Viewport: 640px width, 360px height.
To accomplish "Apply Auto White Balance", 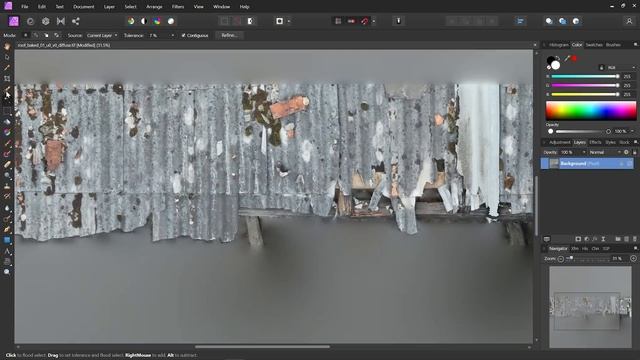I will [x=171, y=21].
